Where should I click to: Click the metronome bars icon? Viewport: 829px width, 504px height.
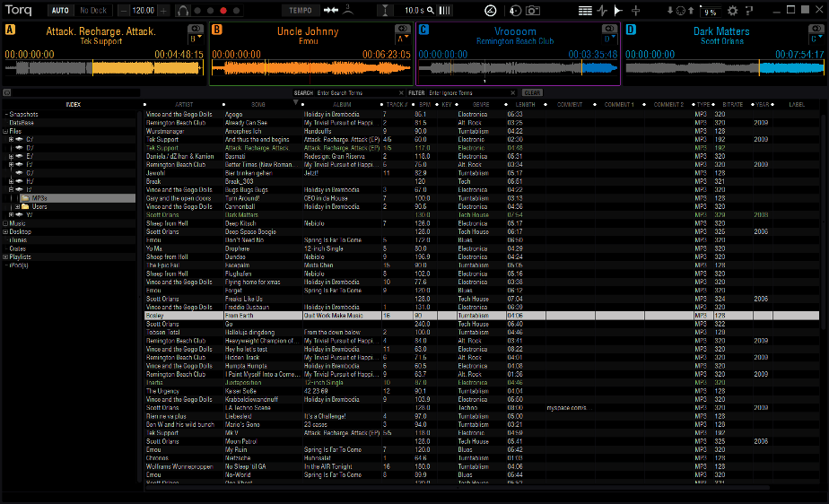tap(444, 10)
